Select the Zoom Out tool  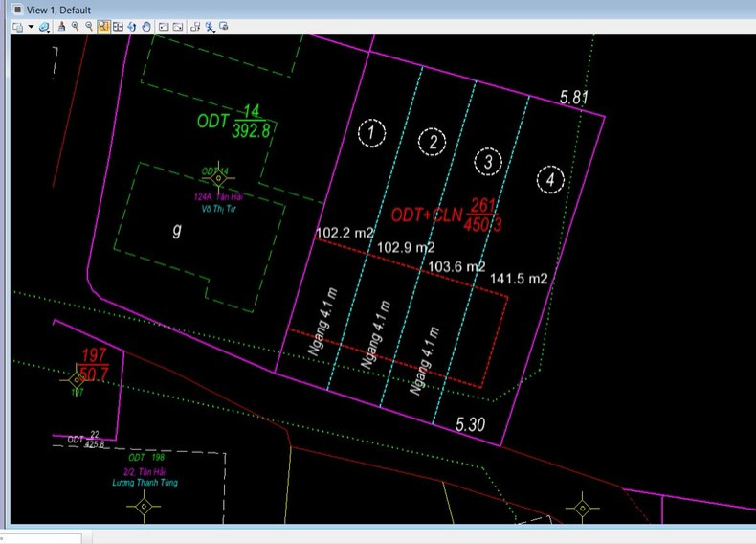[89, 27]
